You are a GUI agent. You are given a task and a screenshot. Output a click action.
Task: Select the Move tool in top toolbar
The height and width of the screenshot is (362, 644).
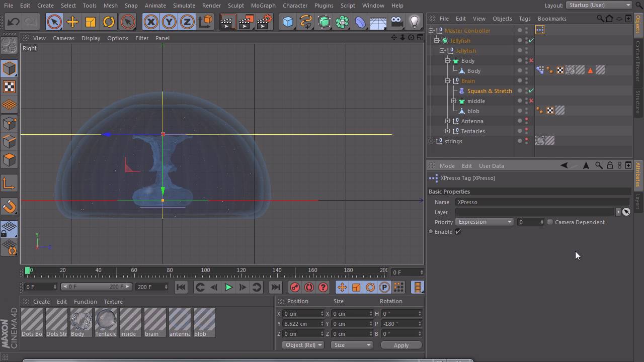tap(72, 22)
